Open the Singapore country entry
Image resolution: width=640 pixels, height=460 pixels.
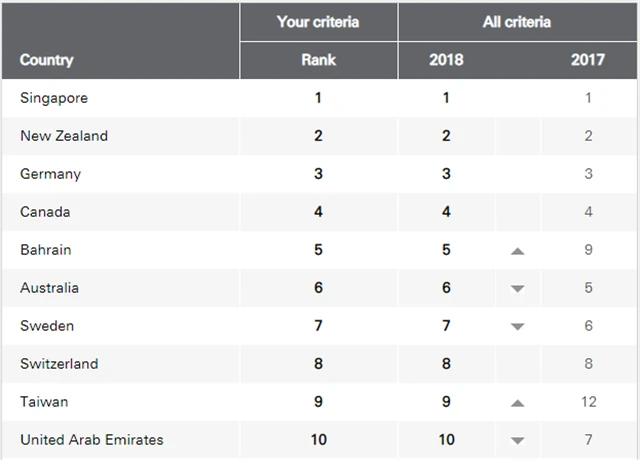pyautogui.click(x=54, y=98)
